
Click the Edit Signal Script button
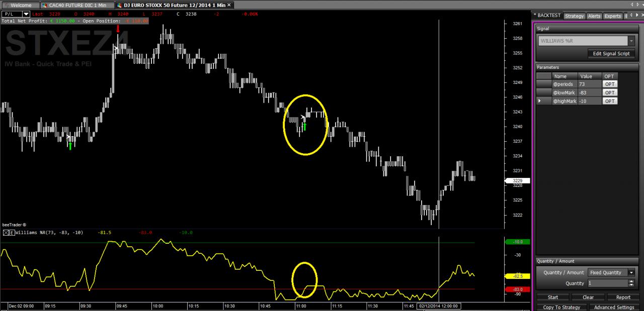[x=611, y=54]
